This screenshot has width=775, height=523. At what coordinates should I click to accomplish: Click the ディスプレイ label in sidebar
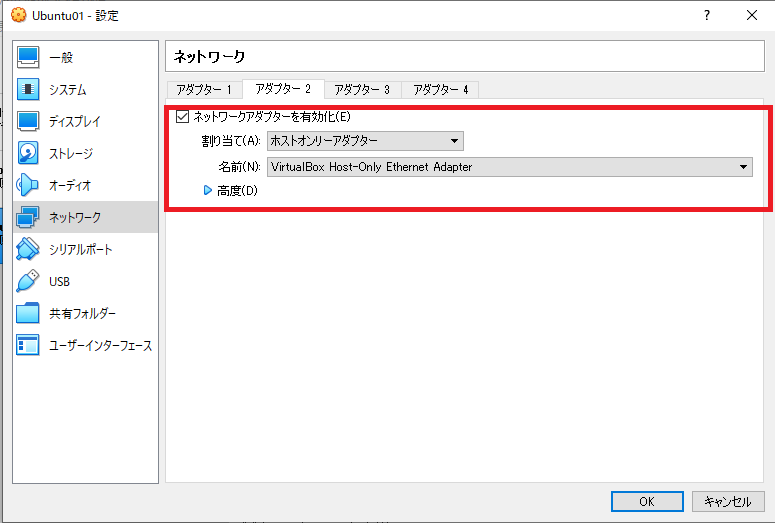pos(75,122)
